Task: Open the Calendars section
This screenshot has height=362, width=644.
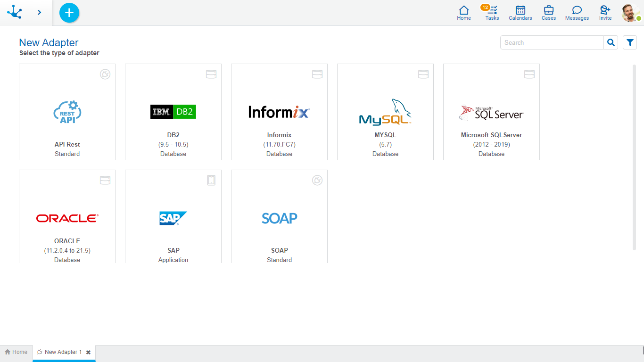Action: click(x=520, y=13)
